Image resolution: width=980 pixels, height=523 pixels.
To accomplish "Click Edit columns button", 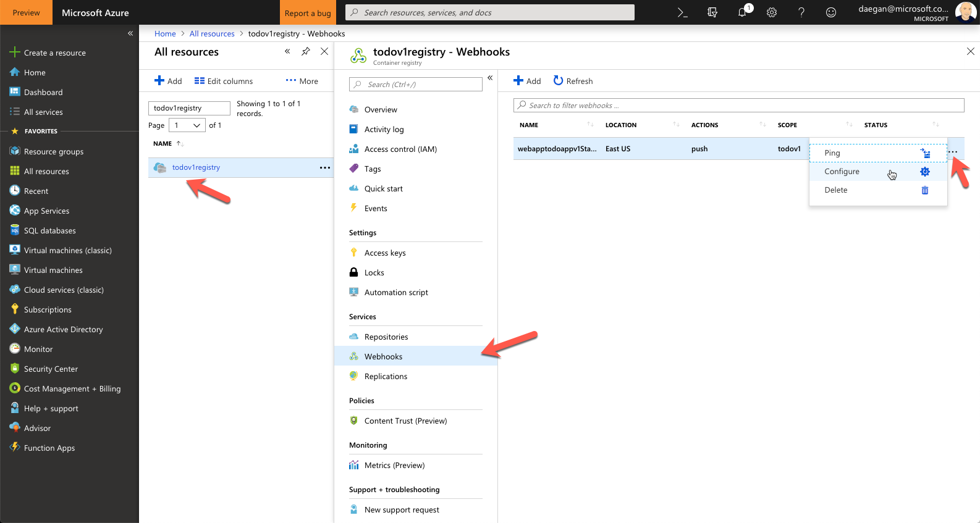I will (224, 81).
